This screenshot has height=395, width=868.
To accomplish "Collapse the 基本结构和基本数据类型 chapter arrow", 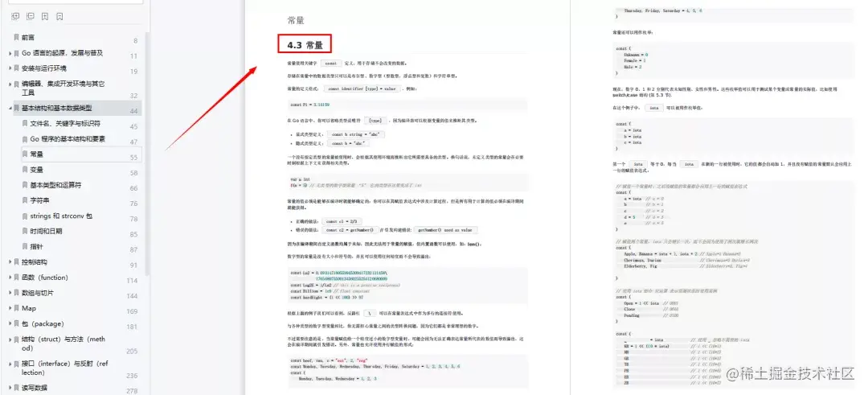I will point(10,108).
